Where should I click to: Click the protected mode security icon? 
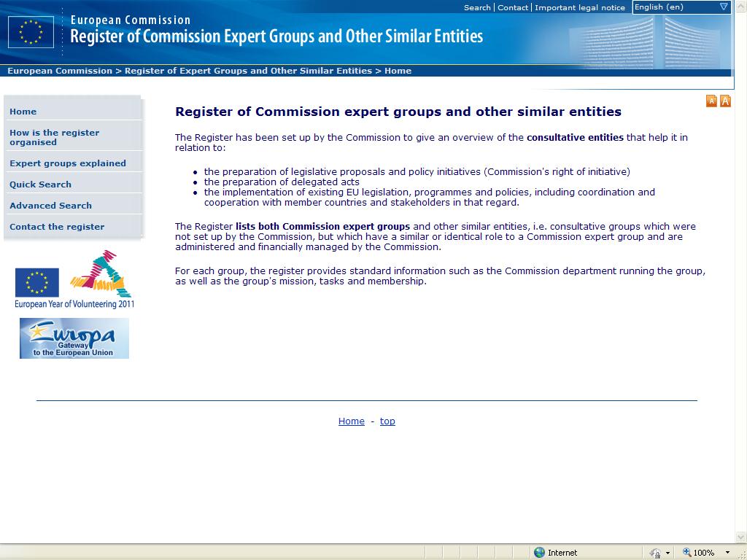655,553
